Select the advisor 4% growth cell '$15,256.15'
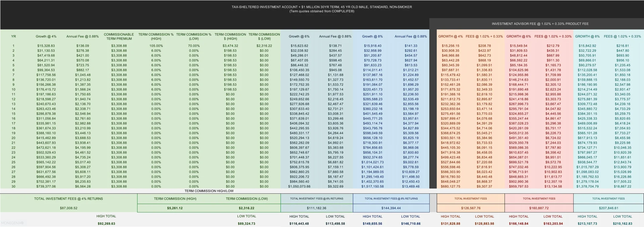The width and height of the screenshot is (644, 227). pos(450,46)
